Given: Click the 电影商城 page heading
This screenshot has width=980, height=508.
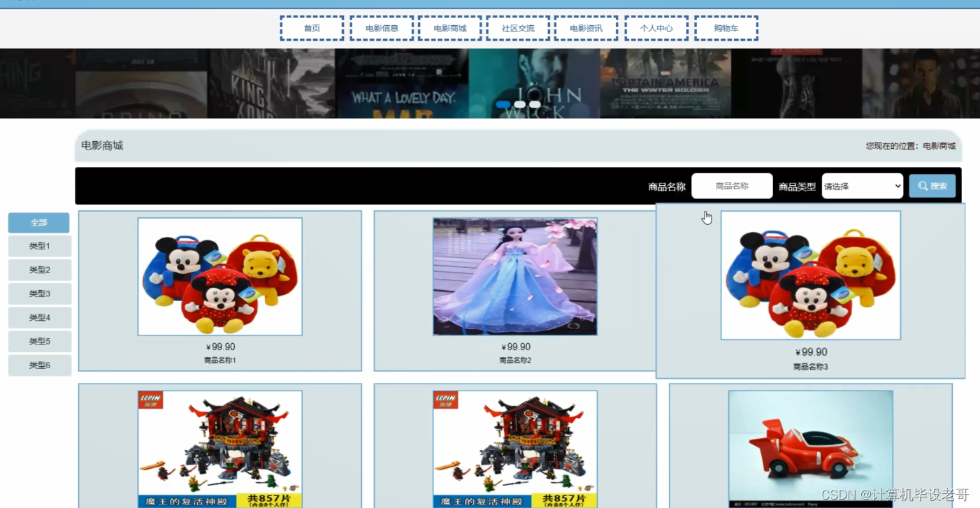Looking at the screenshot, I should click(102, 145).
